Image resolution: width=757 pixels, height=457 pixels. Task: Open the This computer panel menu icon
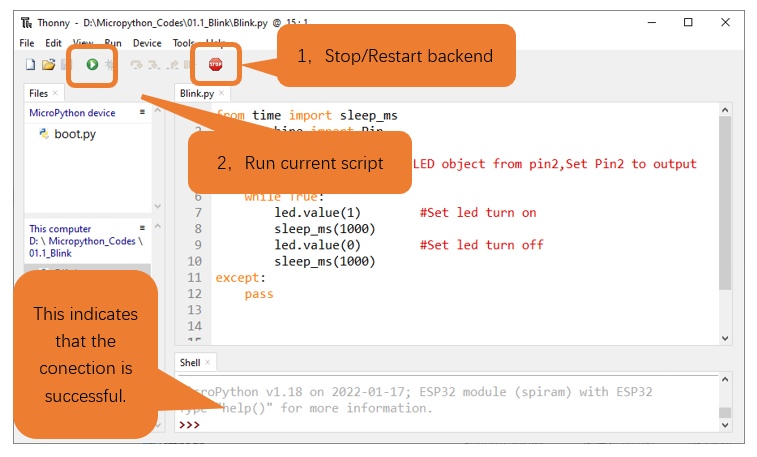(142, 228)
